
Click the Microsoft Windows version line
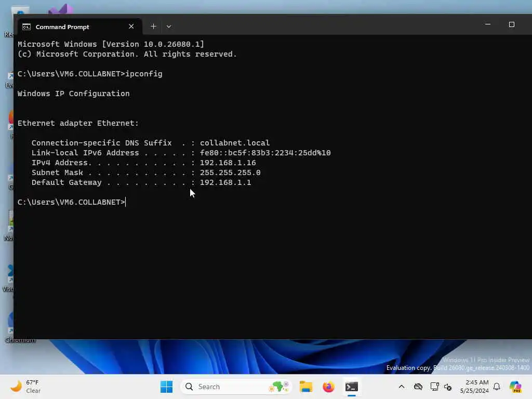[111, 44]
